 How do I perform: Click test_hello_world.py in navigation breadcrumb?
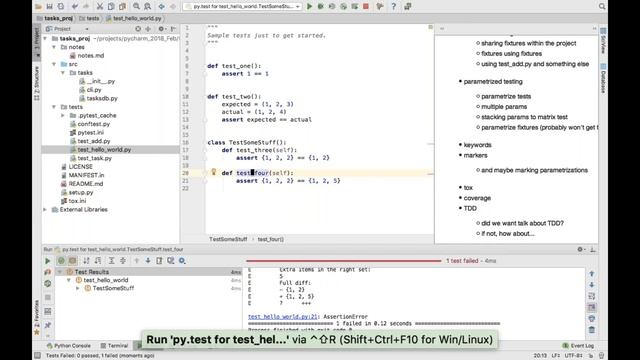(x=134, y=18)
